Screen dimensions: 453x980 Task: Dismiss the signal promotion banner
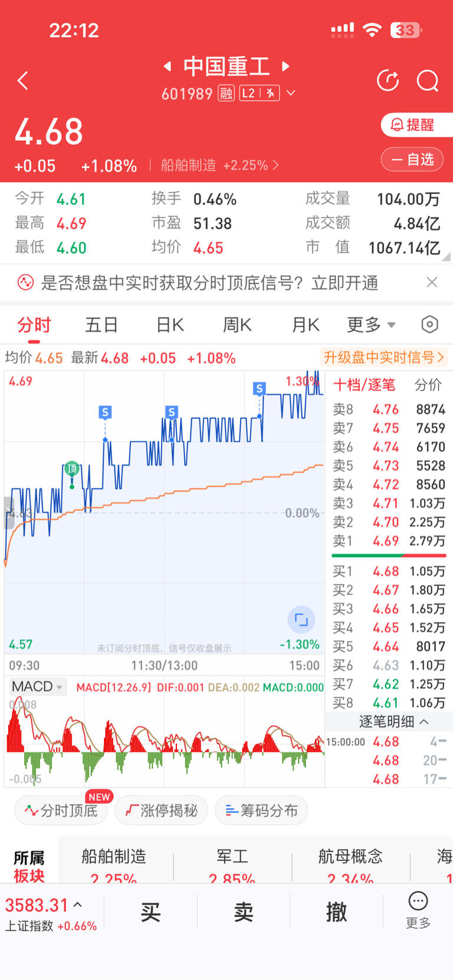(x=432, y=282)
